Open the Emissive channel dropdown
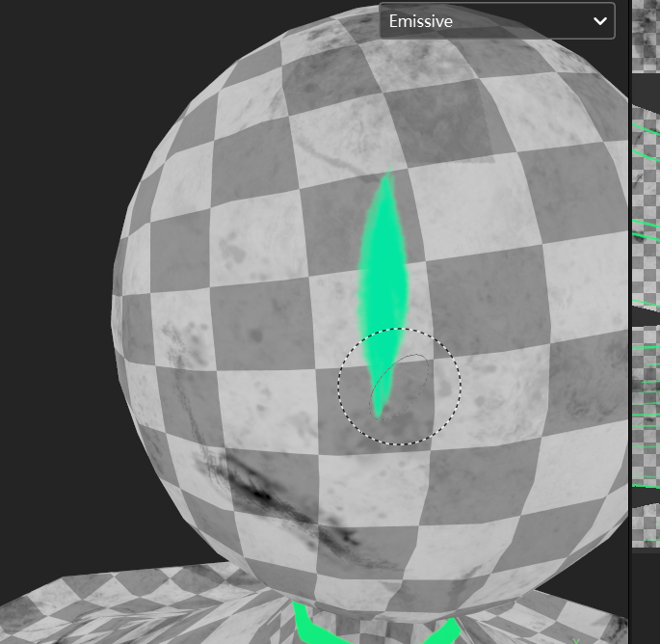The image size is (660, 644). (496, 20)
